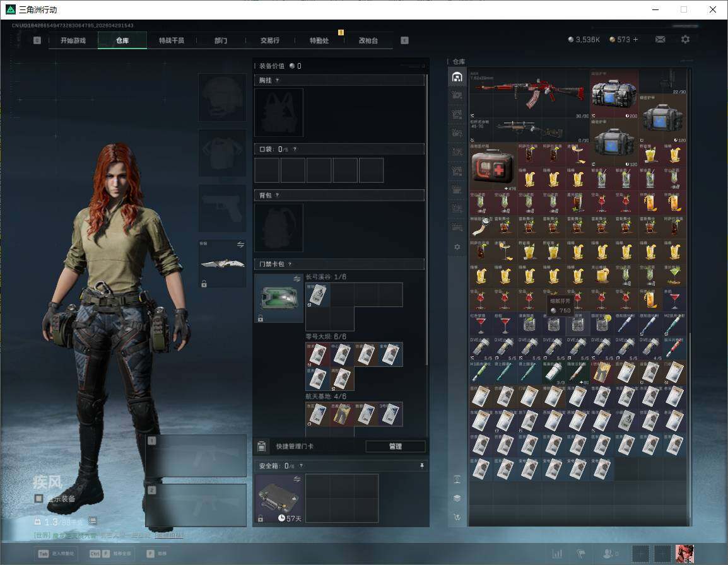Click the 3,536K currency balance
The height and width of the screenshot is (565, 728).
click(584, 40)
